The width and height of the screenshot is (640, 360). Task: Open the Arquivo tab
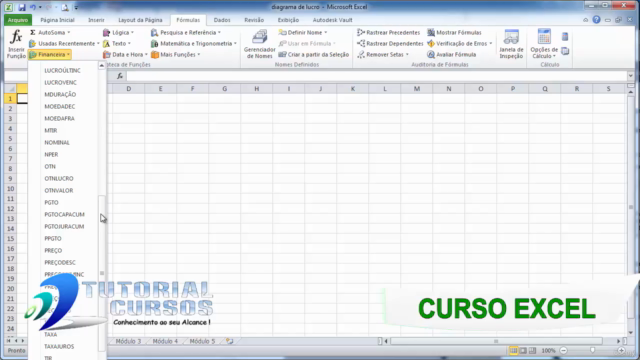coord(18,20)
